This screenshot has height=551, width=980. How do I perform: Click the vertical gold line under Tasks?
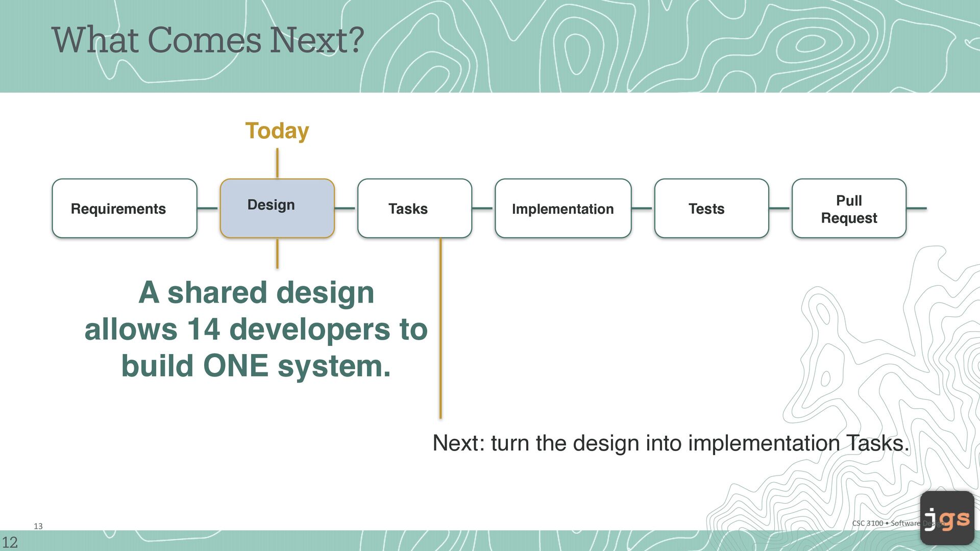pos(440,328)
